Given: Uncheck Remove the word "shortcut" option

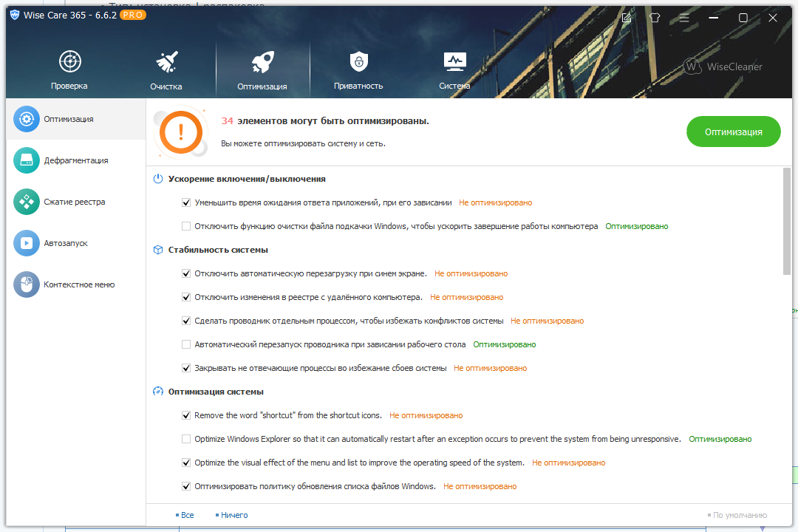Looking at the screenshot, I should pyautogui.click(x=186, y=415).
